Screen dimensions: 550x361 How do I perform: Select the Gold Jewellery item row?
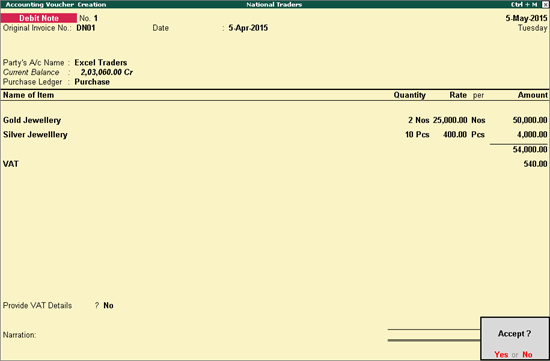point(275,120)
